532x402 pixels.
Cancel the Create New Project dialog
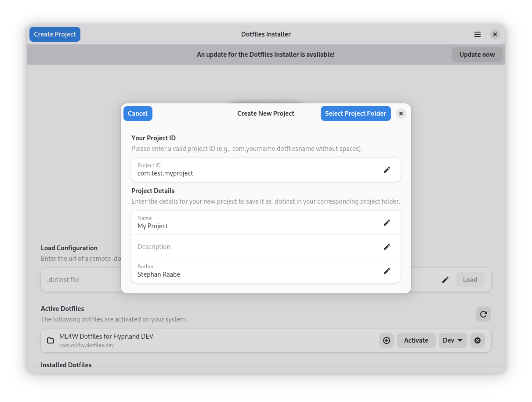coord(138,113)
